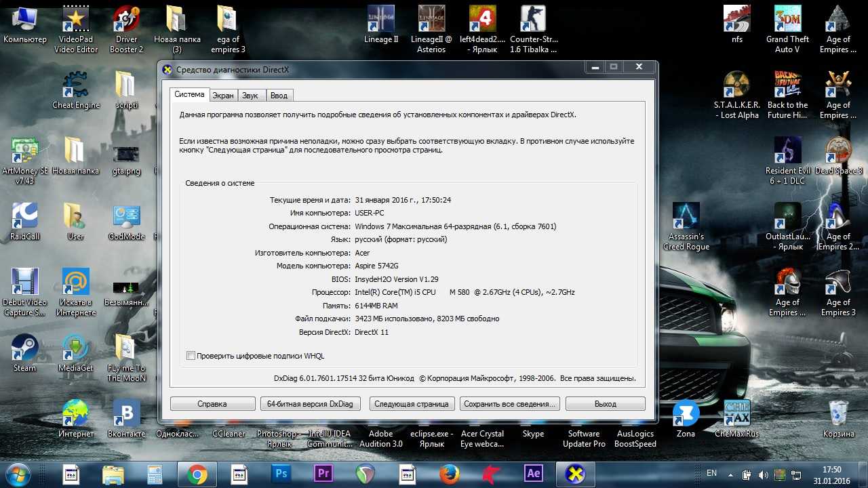Open RaidCall desktop shortcut

[25, 222]
